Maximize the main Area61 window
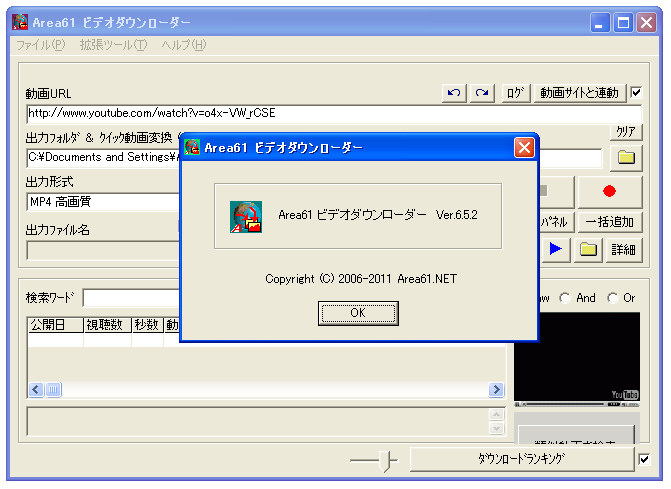 pyautogui.click(x=623, y=22)
